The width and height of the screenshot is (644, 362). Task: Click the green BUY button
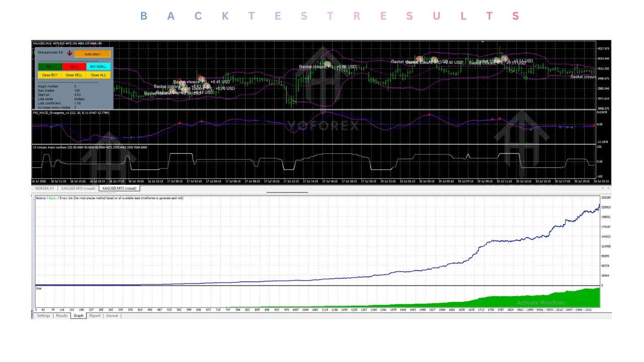[x=50, y=66]
